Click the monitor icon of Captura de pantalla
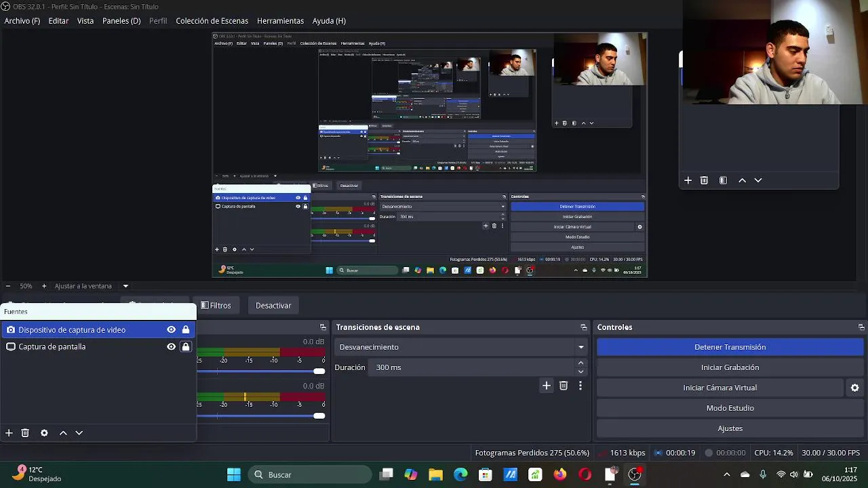This screenshot has height=488, width=868. click(x=11, y=346)
